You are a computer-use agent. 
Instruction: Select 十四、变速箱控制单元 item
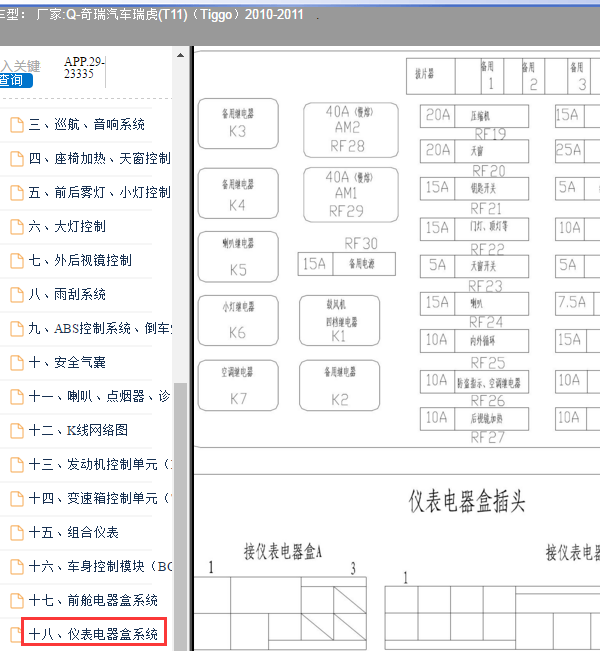(x=99, y=499)
